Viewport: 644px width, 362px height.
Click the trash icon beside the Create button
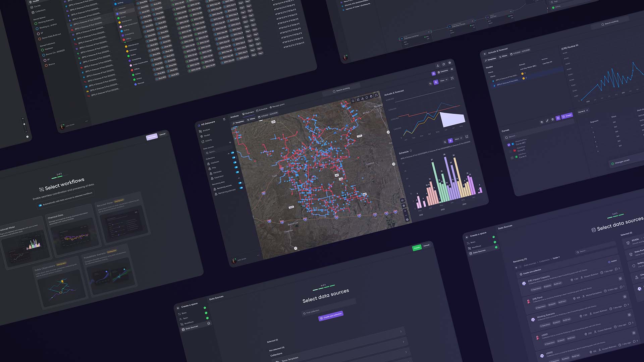[x=553, y=119]
